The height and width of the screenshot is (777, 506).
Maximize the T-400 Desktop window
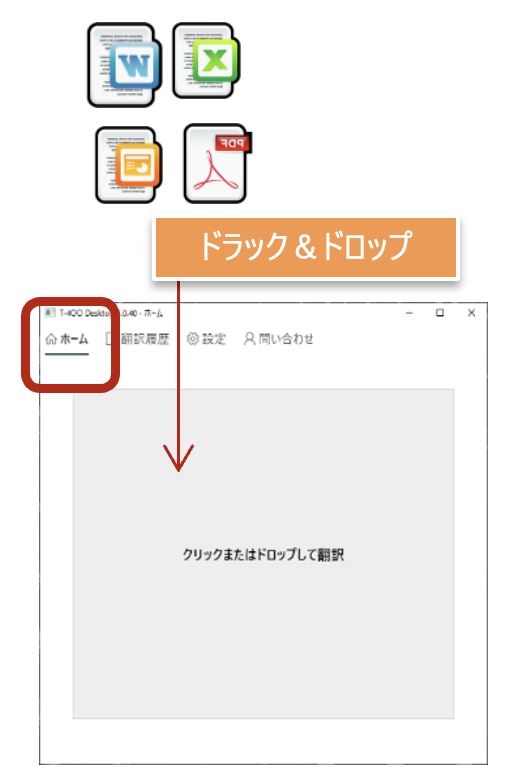tap(440, 313)
